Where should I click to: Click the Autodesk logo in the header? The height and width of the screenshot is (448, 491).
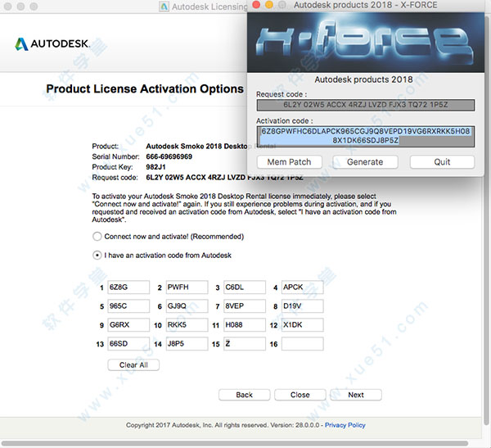[x=52, y=44]
